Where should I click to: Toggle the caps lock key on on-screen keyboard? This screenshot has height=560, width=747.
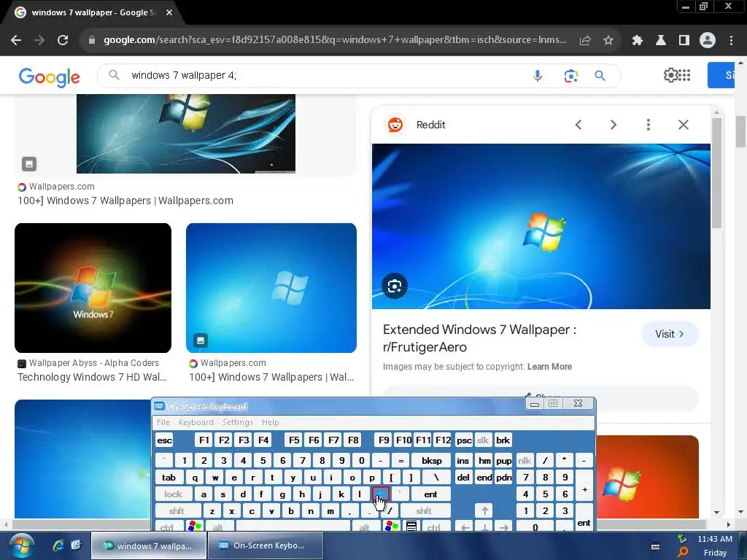click(174, 494)
